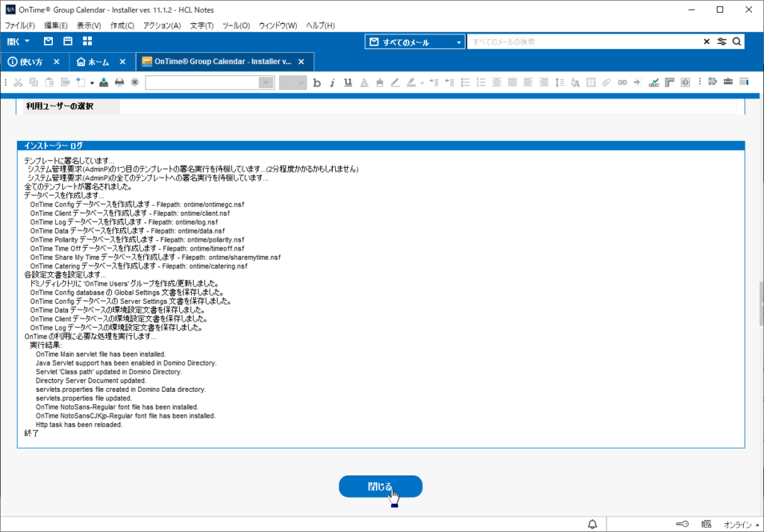The image size is (764, 532).
Task: Click the outdent paragraph icon
Action: coord(449,82)
